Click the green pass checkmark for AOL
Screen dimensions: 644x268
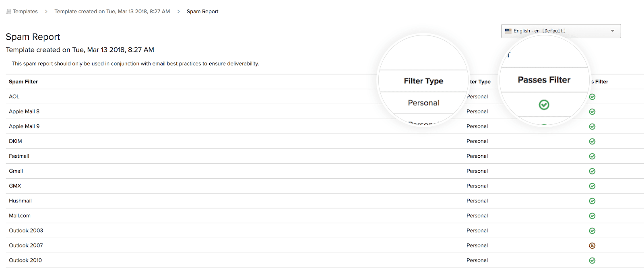592,97
